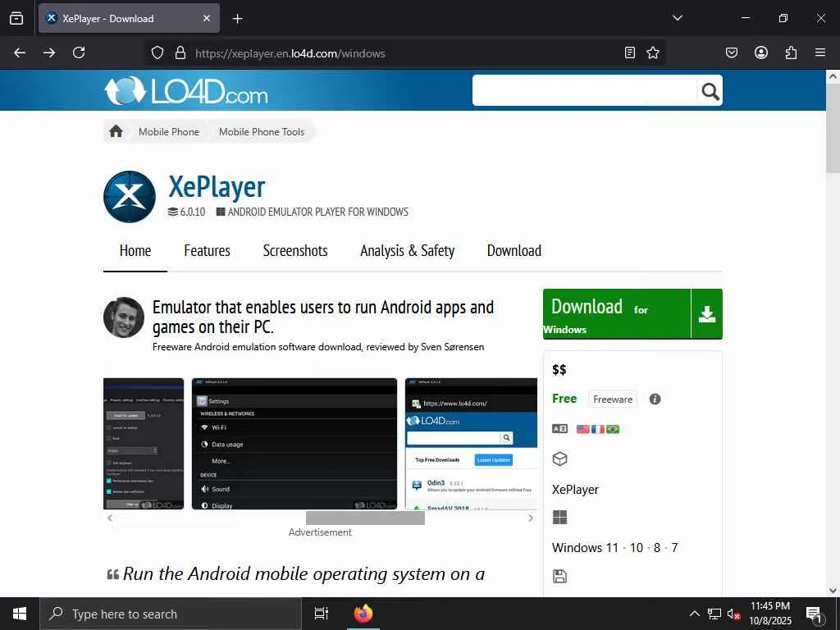Click the page vertical scrollbar thumb

[x=833, y=129]
